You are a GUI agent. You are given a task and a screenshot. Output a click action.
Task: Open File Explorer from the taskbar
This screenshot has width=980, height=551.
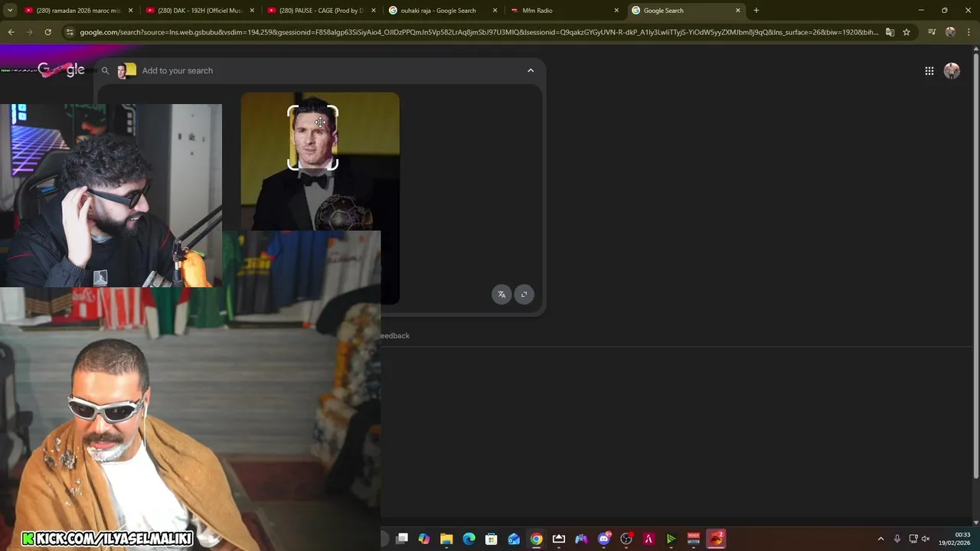pyautogui.click(x=446, y=539)
